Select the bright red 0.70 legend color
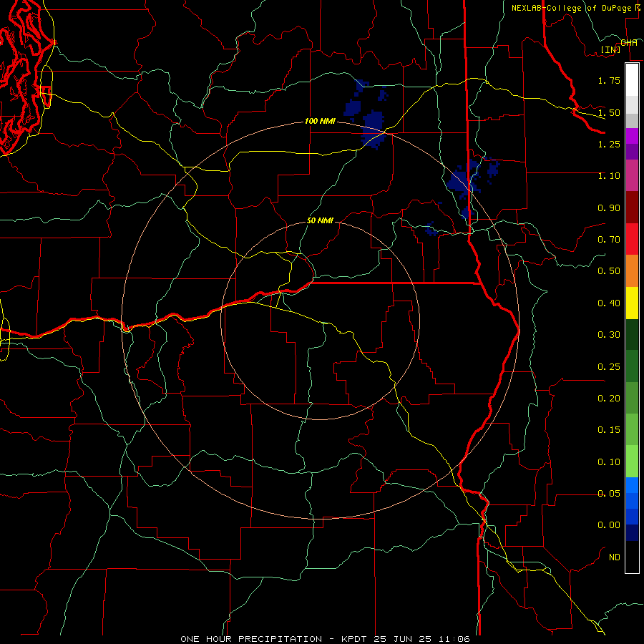Viewport: 644px width, 644px height. coord(632,239)
